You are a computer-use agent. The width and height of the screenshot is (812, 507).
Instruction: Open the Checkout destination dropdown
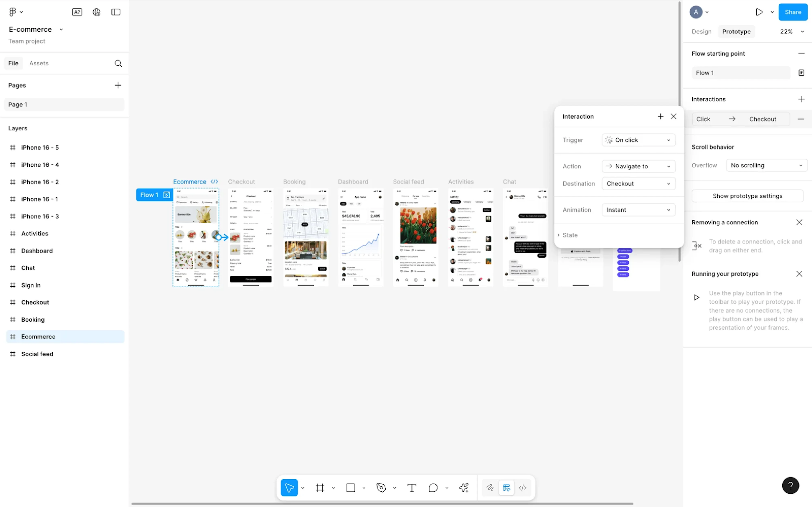[x=638, y=183]
